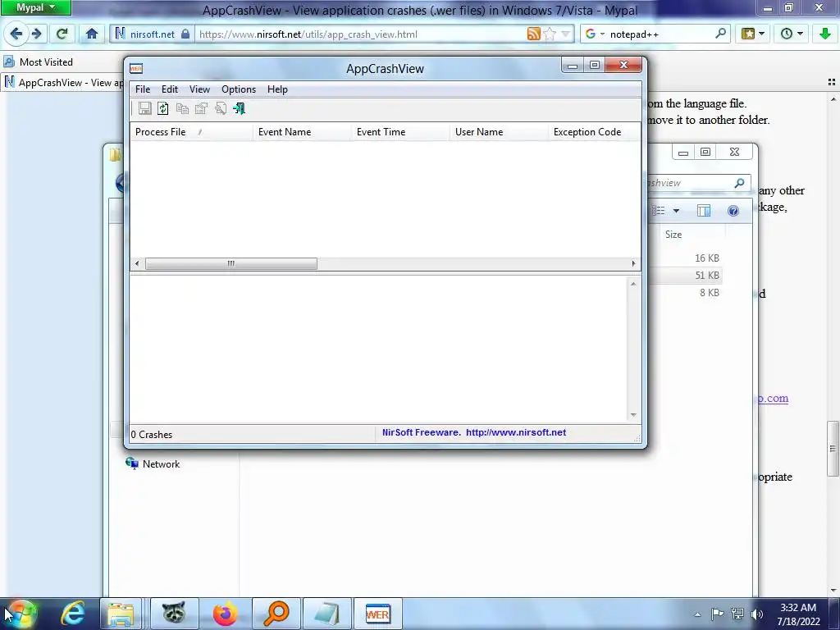Viewport: 840px width, 630px height.
Task: Click the '0 Crashes' status bar text
Action: click(x=152, y=435)
